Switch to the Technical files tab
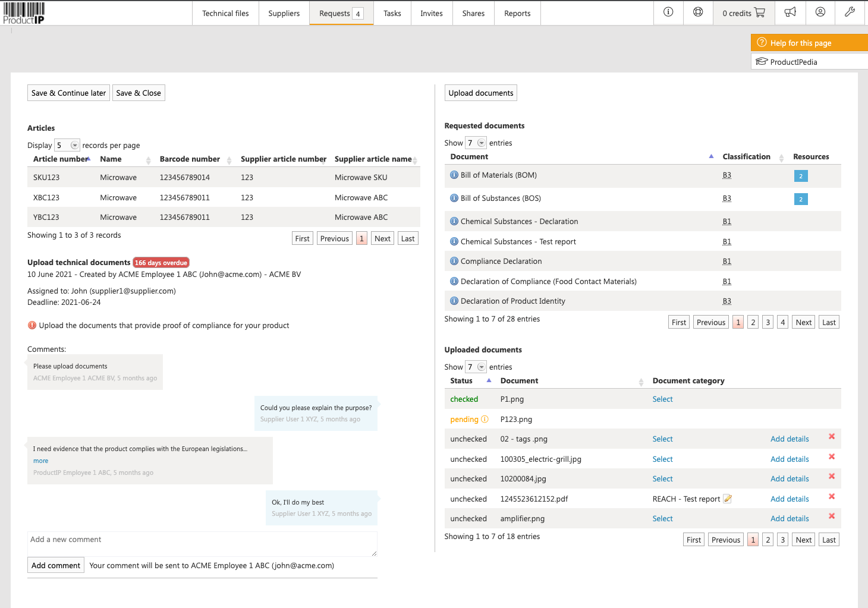 (x=225, y=13)
